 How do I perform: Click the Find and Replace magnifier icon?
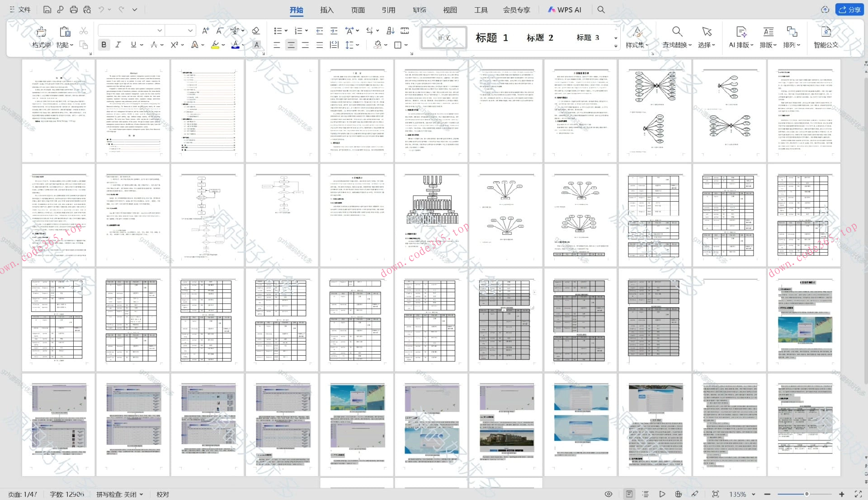pyautogui.click(x=677, y=32)
